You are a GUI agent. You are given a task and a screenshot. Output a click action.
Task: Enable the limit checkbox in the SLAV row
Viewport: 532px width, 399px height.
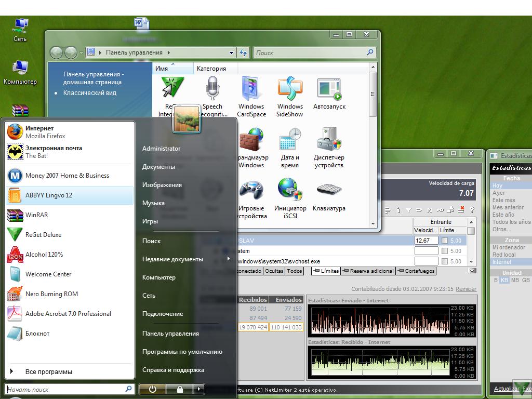(x=445, y=241)
